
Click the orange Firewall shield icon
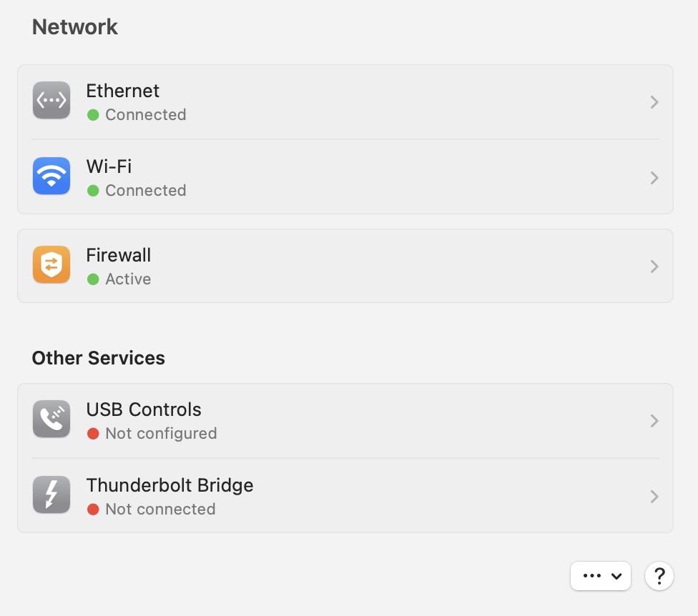click(x=51, y=265)
